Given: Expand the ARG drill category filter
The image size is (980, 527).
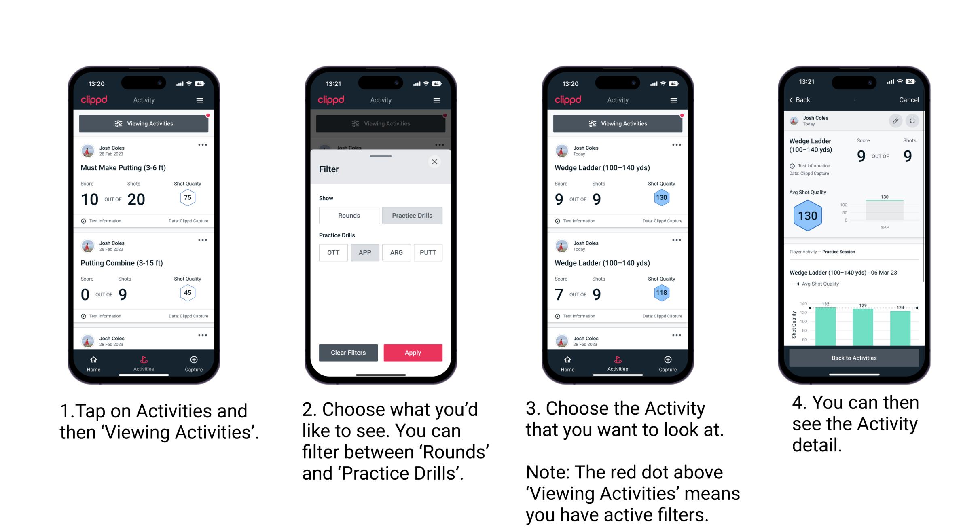Looking at the screenshot, I should click(x=396, y=252).
